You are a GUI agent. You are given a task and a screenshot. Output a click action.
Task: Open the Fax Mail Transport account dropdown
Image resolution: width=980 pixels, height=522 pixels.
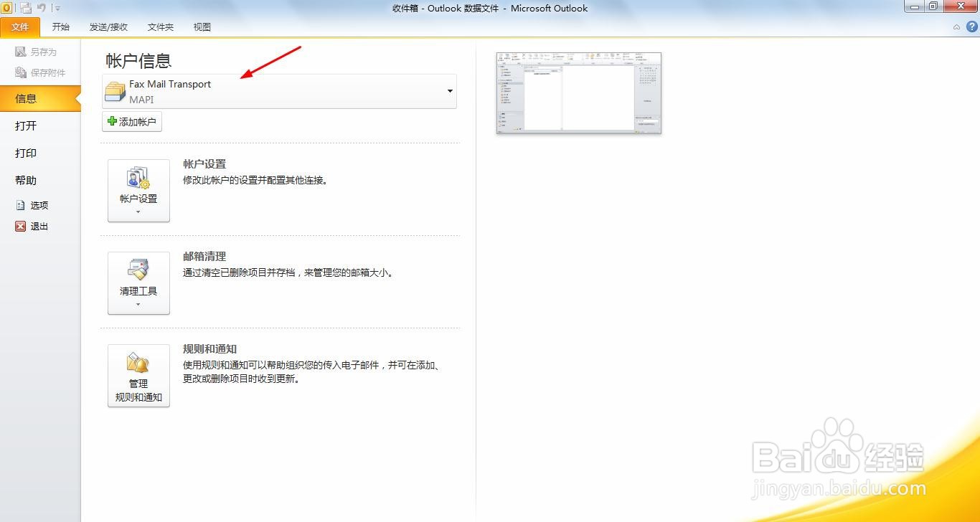pyautogui.click(x=280, y=91)
